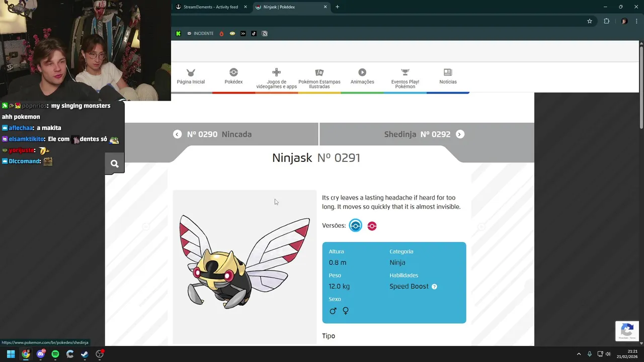The image size is (644, 362).
Task: Close the Ninjask Pokédex tab
Action: coord(325,7)
